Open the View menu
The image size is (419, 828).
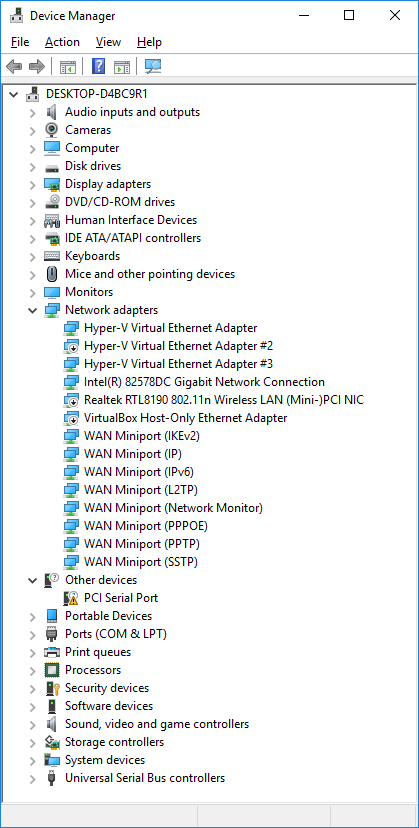[108, 42]
